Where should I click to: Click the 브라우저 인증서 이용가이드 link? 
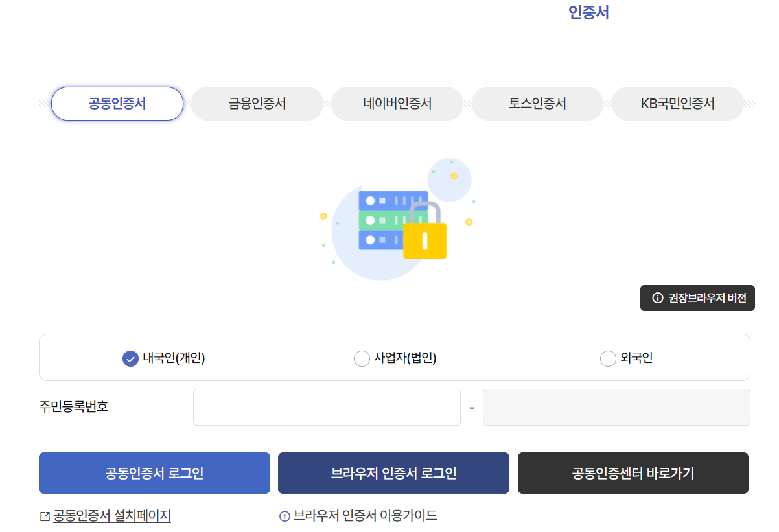click(366, 516)
